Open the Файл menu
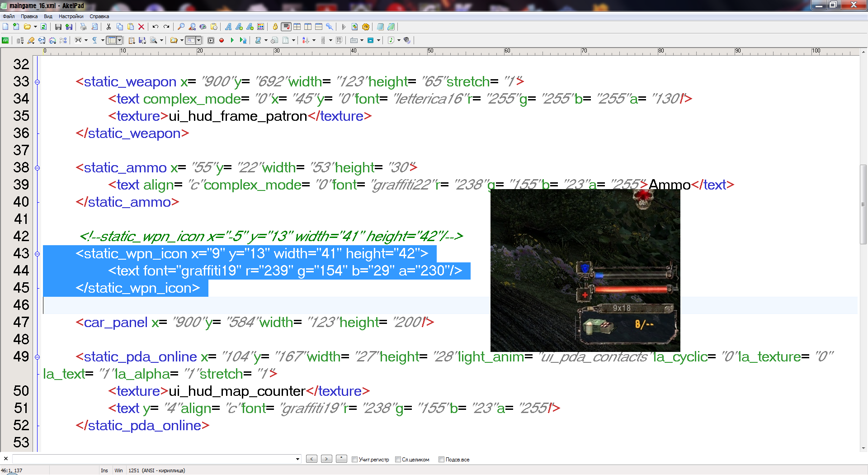Screen dimensions: 868x475 (9, 16)
